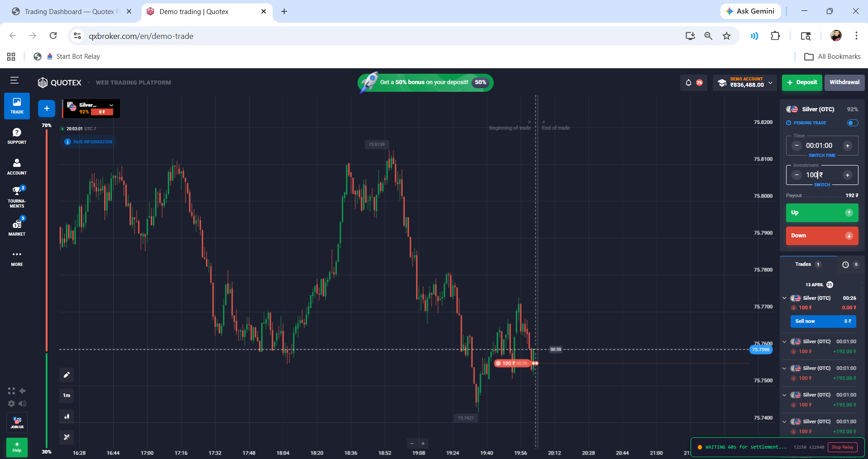
Task: Click the investment amount field
Action: (x=821, y=175)
